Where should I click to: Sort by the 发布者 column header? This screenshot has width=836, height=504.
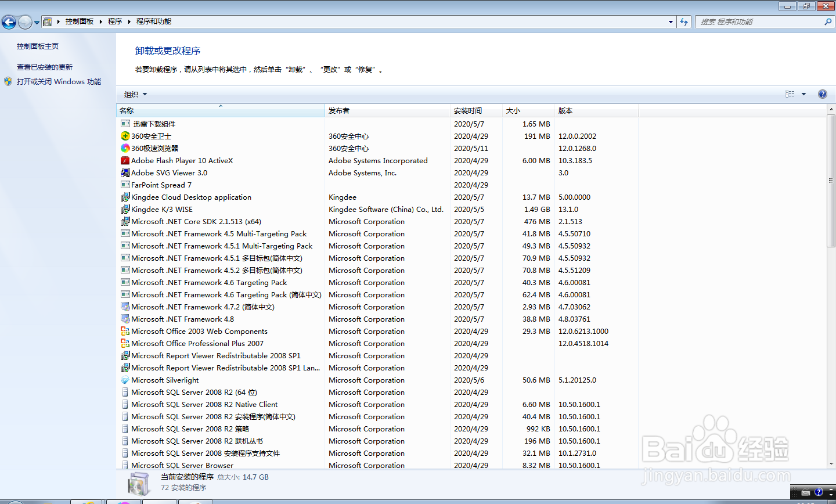coord(388,110)
